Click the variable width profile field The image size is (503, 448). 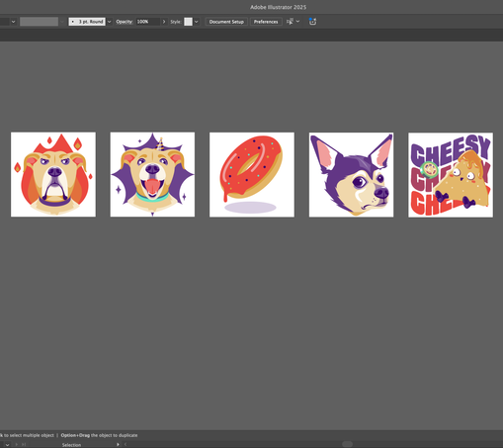pos(39,22)
